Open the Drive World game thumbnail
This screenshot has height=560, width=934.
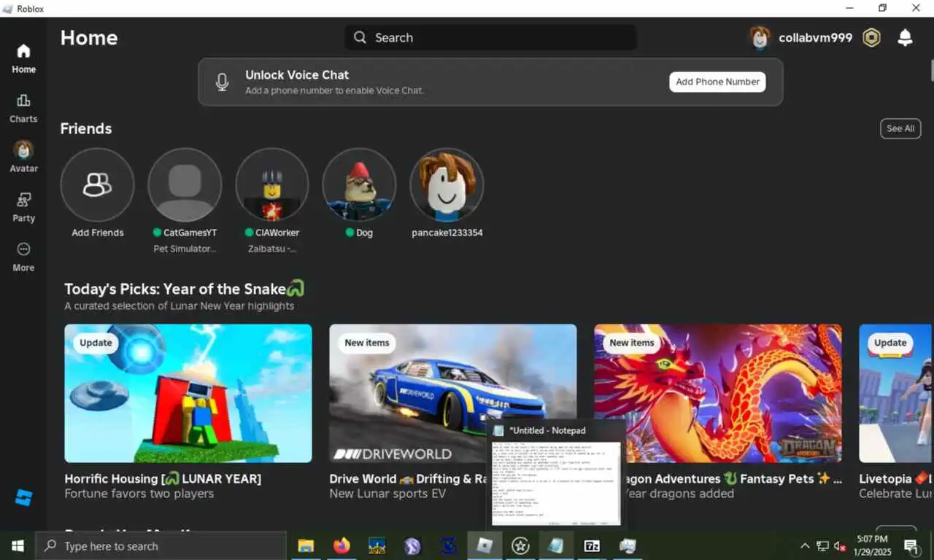pos(452,393)
